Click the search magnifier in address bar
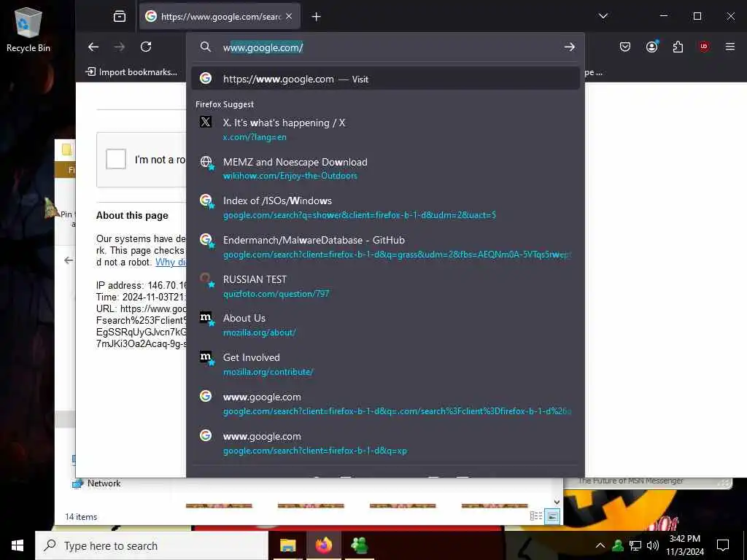The width and height of the screenshot is (747, 560). point(205,47)
